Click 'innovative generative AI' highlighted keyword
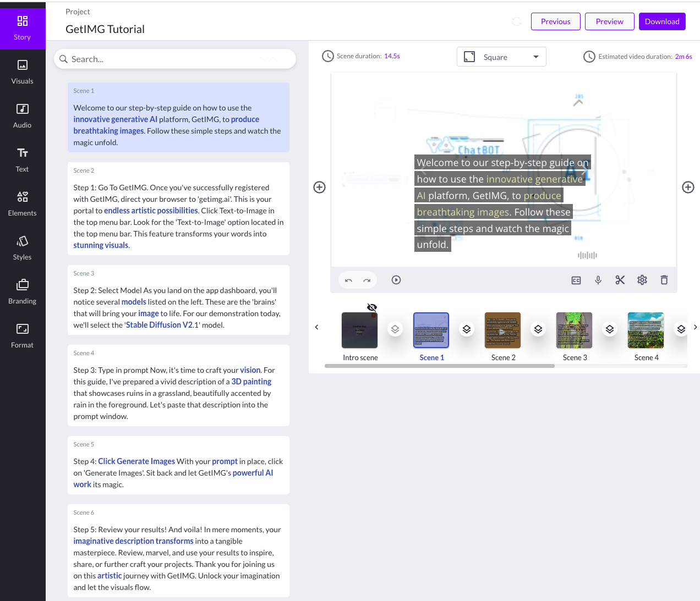The width and height of the screenshot is (700, 601). [115, 119]
